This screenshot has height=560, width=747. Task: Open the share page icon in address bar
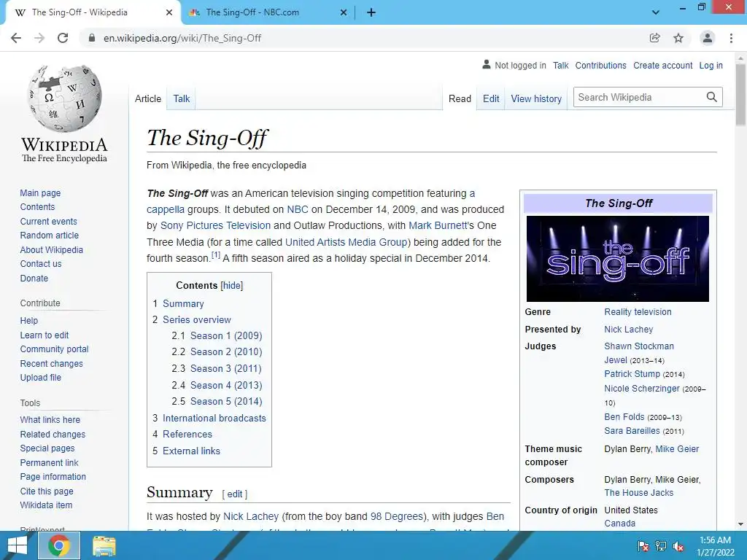pyautogui.click(x=655, y=38)
